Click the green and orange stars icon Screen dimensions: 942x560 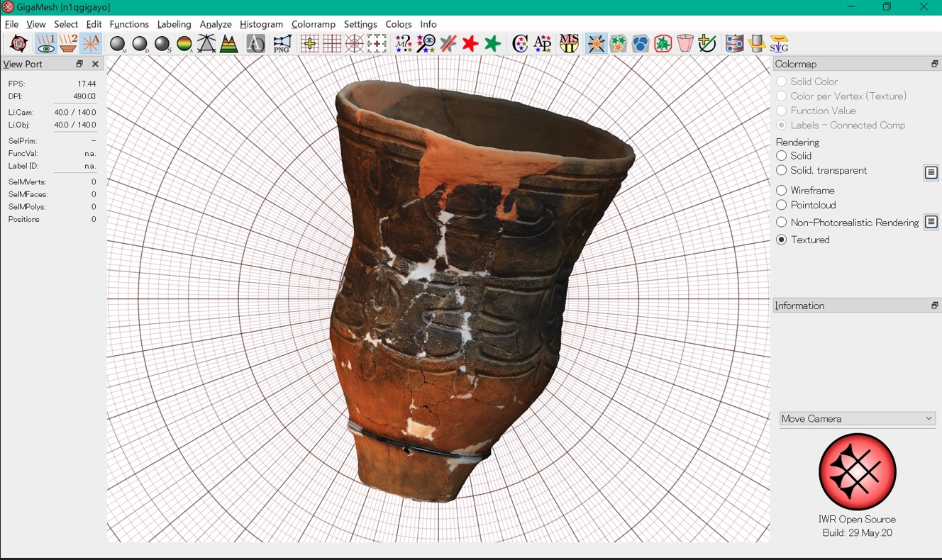tap(619, 44)
